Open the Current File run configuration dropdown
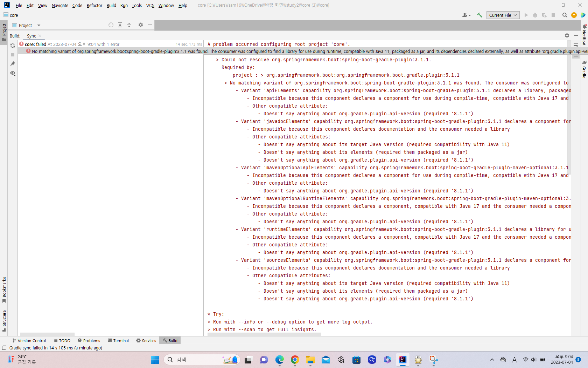Viewport: 588px width, 368px height. click(503, 15)
